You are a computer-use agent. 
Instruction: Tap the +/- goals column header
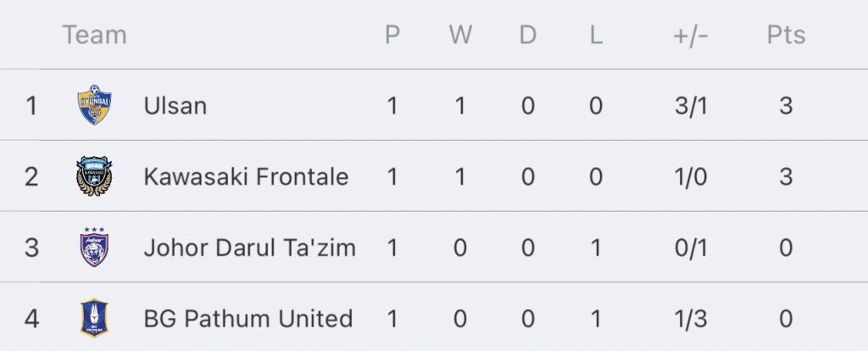(x=691, y=34)
